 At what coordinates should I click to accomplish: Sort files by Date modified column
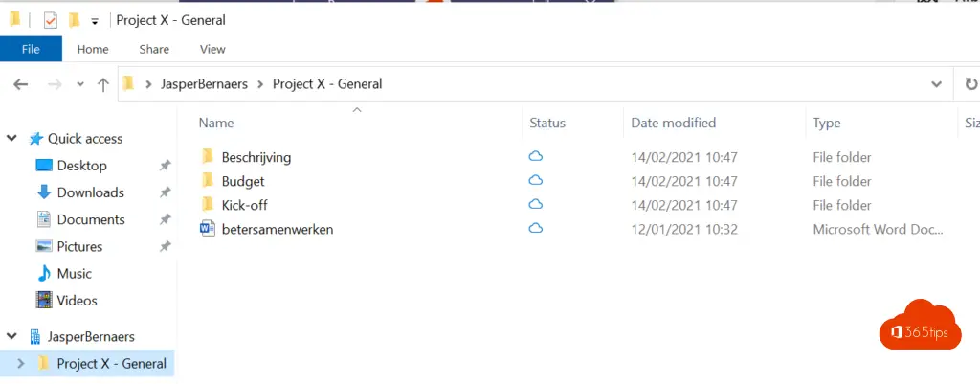click(x=673, y=123)
